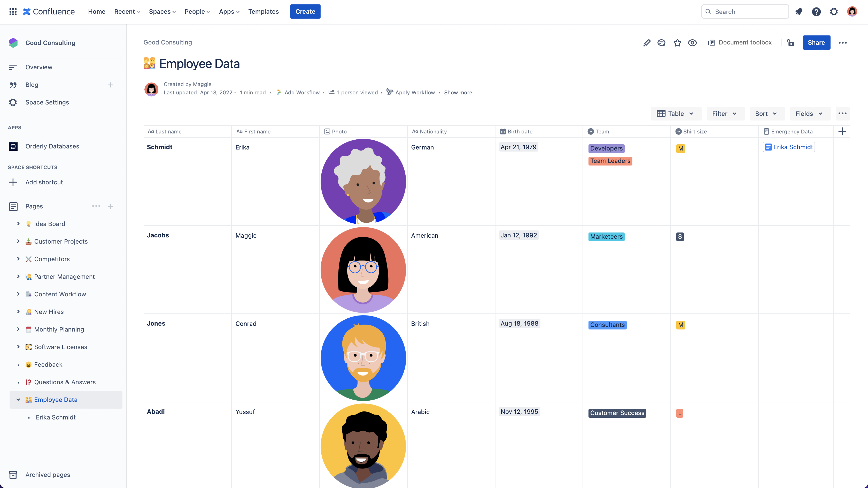Viewport: 868px width, 488px height.
Task: Click the page restrictions lock icon
Action: (790, 43)
